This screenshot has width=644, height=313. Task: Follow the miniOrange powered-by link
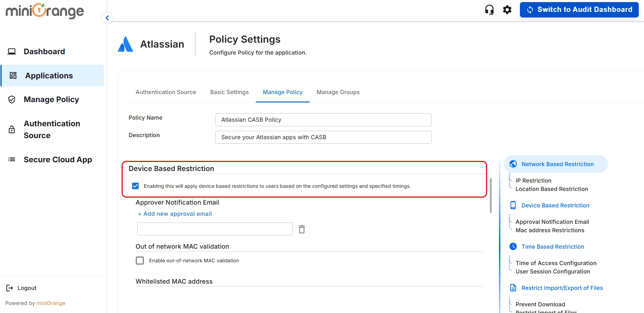pos(51,303)
